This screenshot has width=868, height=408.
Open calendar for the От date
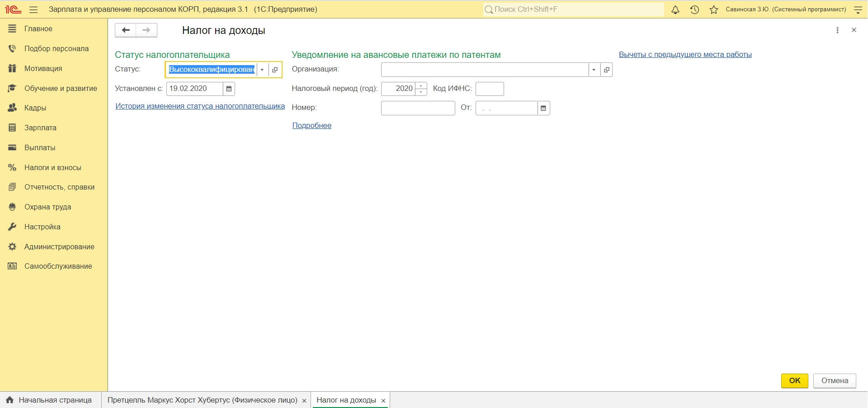544,108
